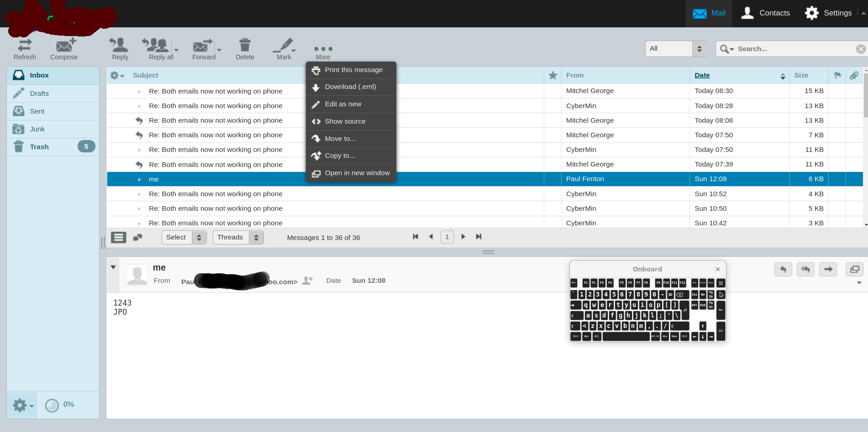The height and width of the screenshot is (432, 868).
Task: Go to next page of messages
Action: pos(463,236)
